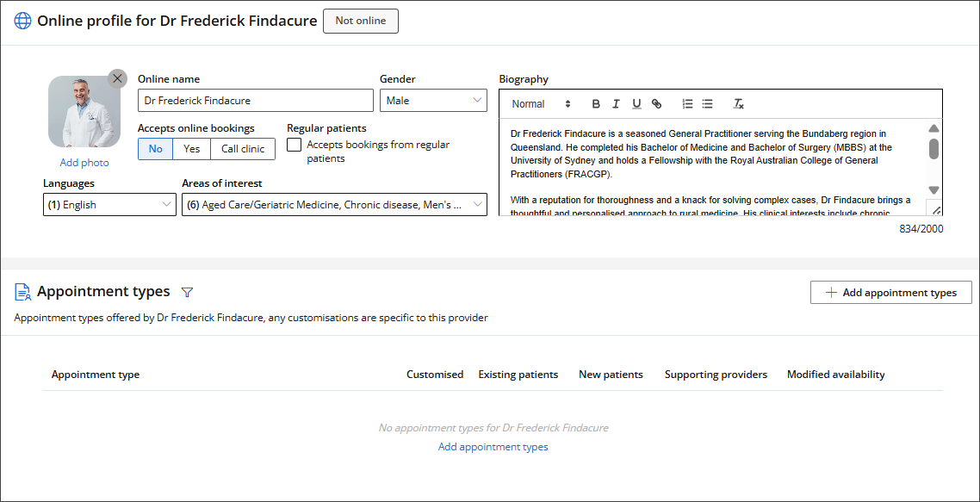Click the Add appointment types button
The image size is (980, 502).
pos(890,292)
